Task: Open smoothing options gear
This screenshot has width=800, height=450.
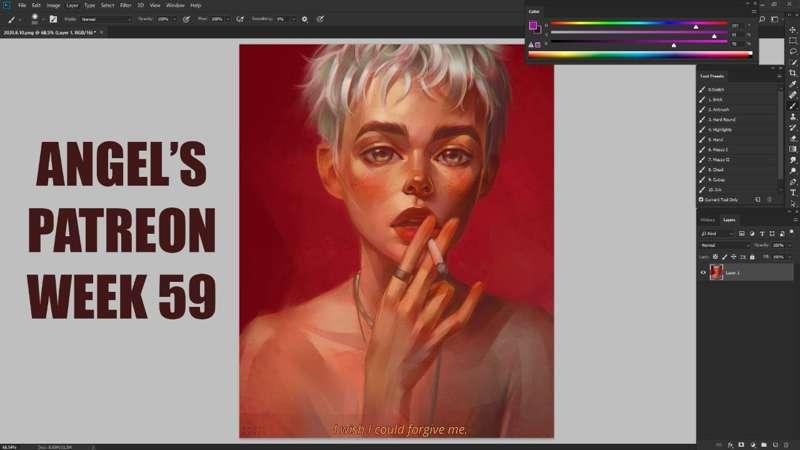Action: 305,19
